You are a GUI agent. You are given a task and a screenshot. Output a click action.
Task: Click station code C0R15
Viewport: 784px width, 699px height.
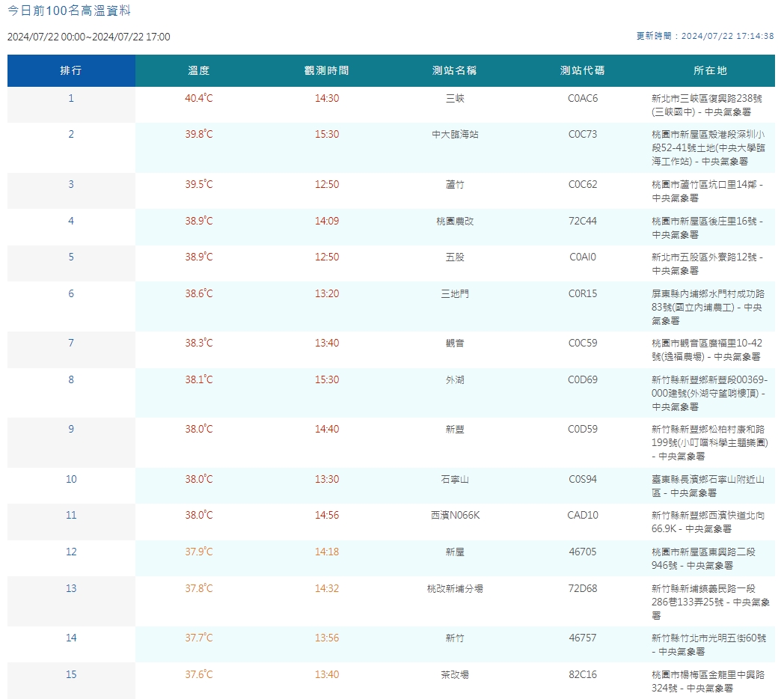[583, 293]
